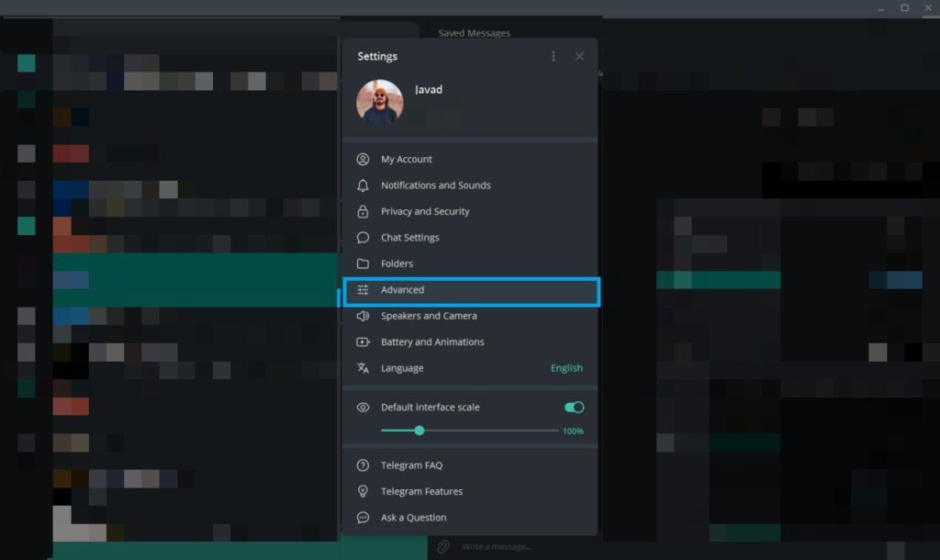Click the My Account person icon
This screenshot has width=940, height=560.
[x=363, y=160]
